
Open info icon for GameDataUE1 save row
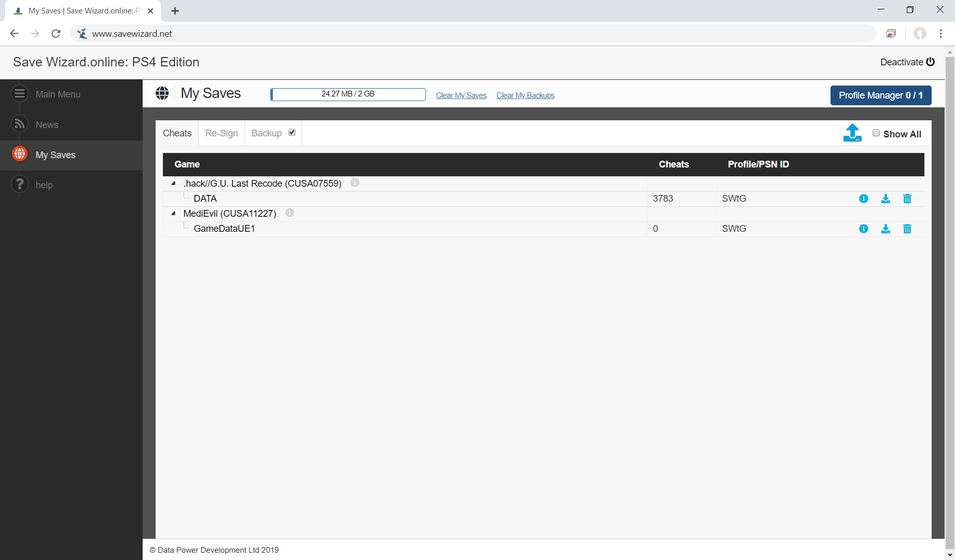pos(864,229)
